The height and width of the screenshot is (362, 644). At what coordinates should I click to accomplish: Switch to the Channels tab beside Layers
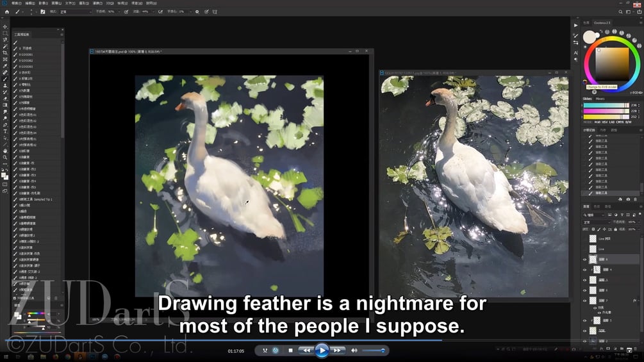597,206
